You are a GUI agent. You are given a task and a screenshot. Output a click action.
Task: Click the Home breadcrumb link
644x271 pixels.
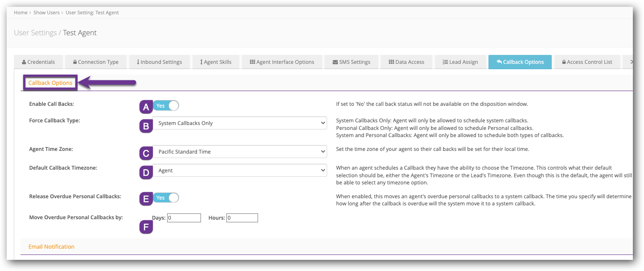(21, 12)
